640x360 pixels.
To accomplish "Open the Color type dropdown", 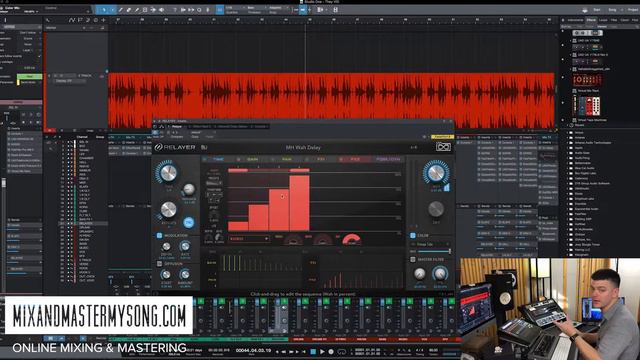I will pos(430,244).
